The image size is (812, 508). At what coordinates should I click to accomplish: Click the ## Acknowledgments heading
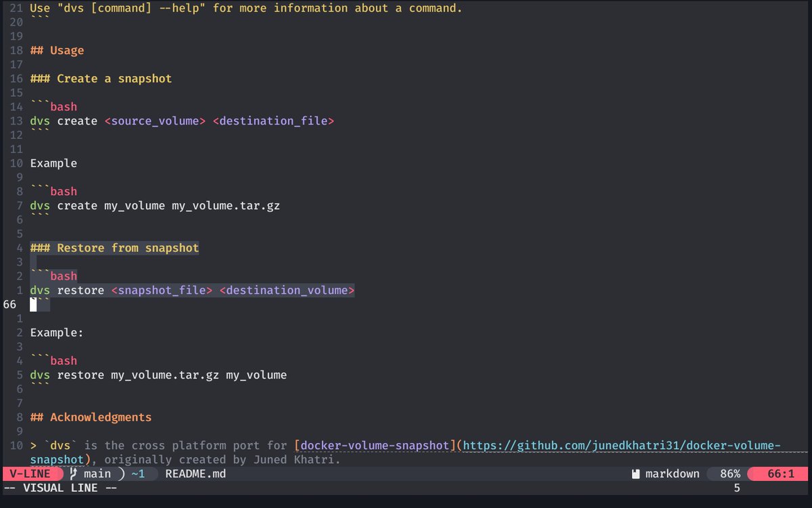pyautogui.click(x=91, y=417)
